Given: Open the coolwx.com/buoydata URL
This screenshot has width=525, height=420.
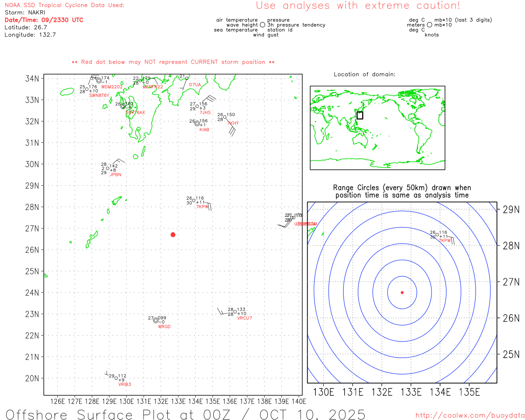Looking at the screenshot, I should [x=470, y=415].
